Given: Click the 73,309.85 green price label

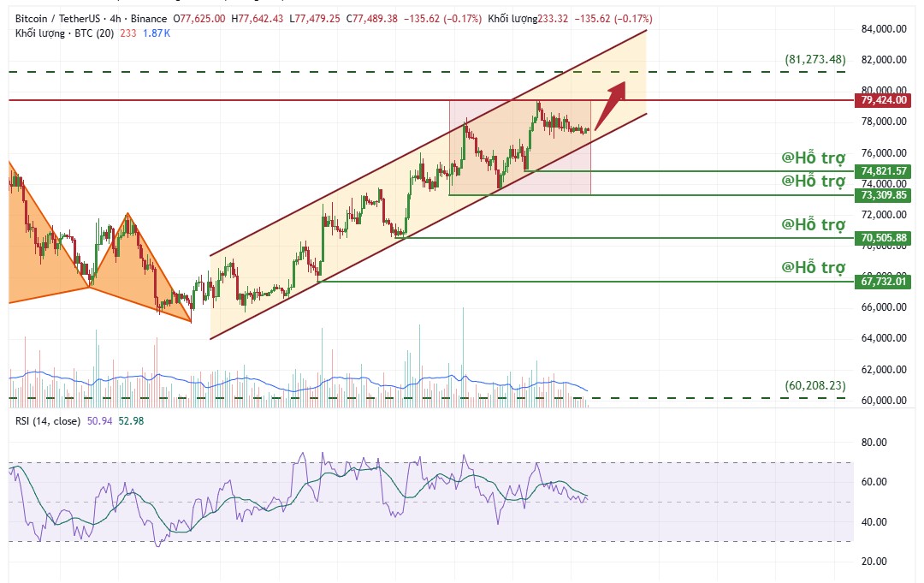Looking at the screenshot, I should click(x=883, y=195).
